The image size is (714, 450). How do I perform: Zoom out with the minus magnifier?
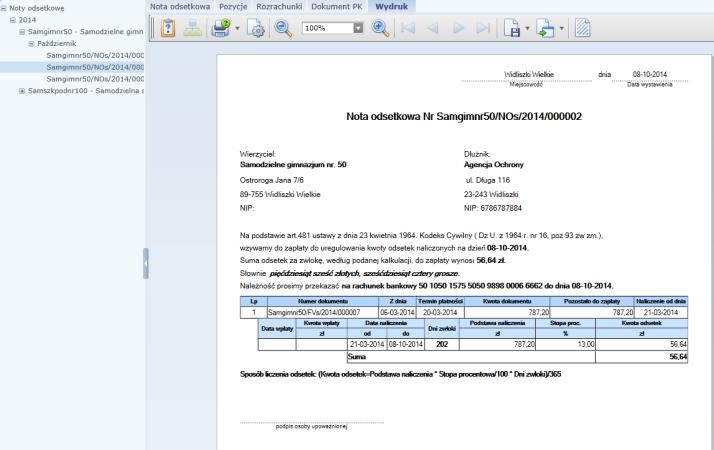click(x=283, y=28)
